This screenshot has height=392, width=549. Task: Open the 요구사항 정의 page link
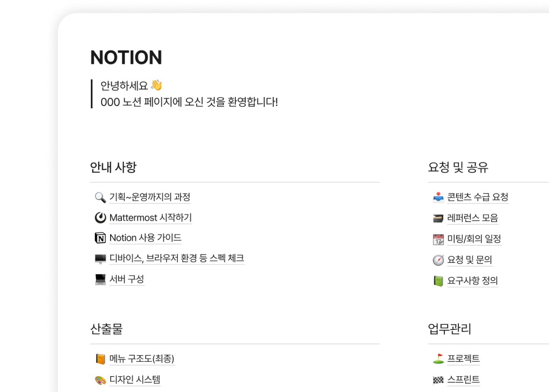472,281
